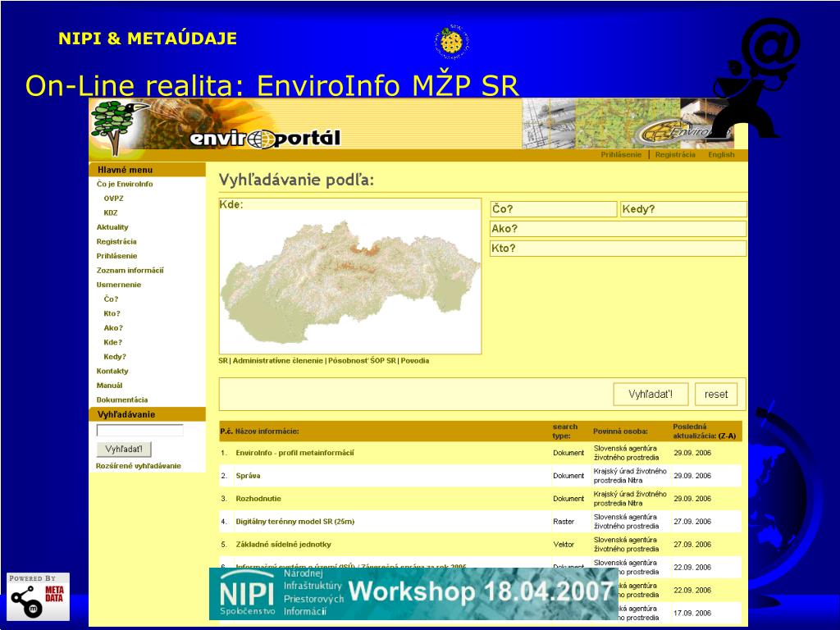
Task: Open Rozšírené vyhľadávanie link
Action: coord(138,466)
